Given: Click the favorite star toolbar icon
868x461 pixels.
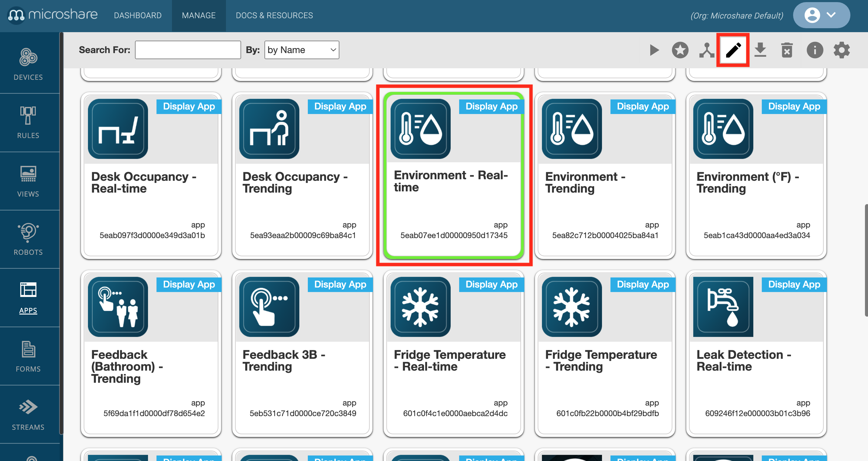Looking at the screenshot, I should pos(680,50).
